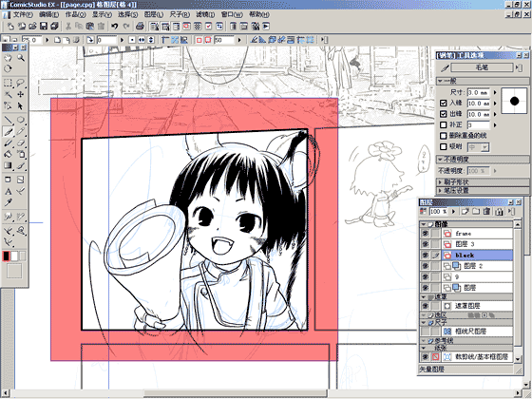
Task: Click the black foreground color swatch
Action: click(6, 256)
